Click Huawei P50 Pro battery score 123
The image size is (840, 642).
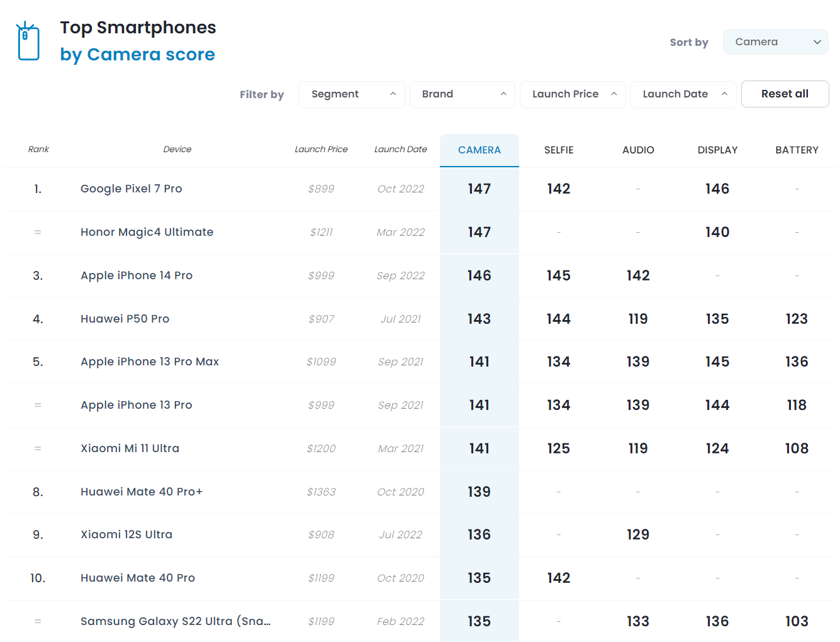[797, 319]
